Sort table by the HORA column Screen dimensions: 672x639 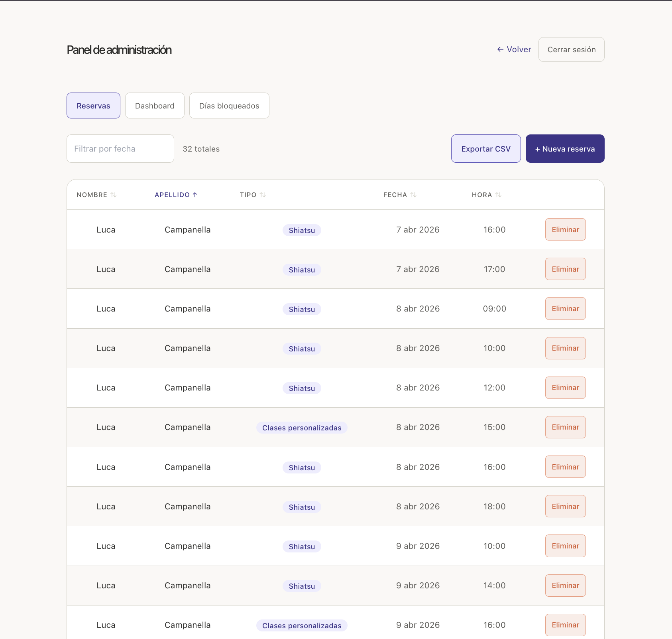pos(487,195)
